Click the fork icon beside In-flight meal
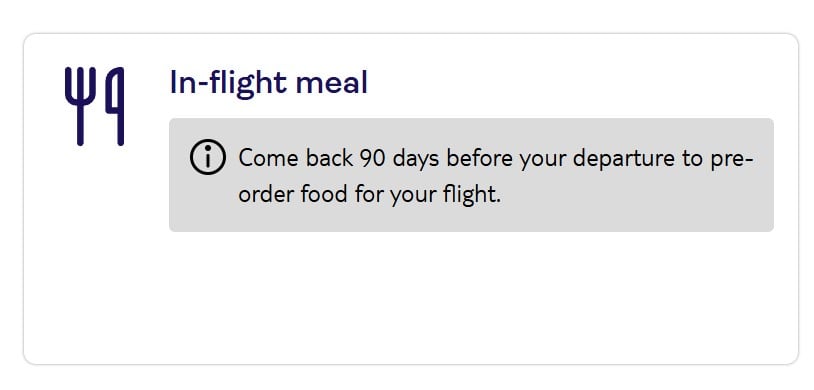 coord(80,106)
